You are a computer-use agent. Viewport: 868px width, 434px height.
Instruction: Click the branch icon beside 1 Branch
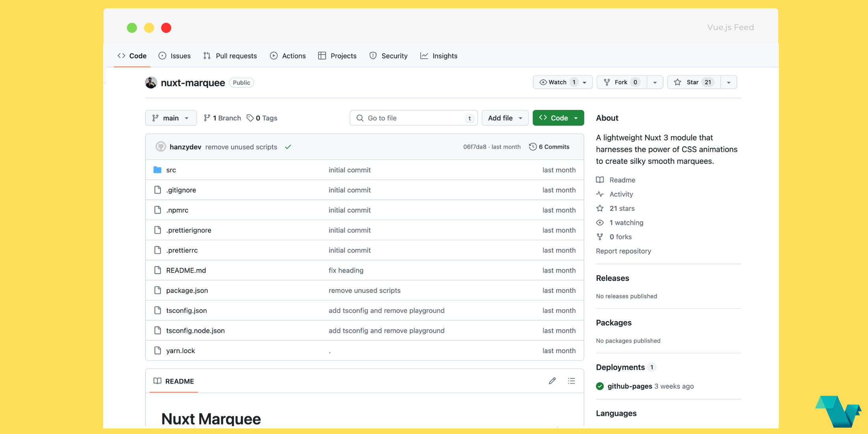(x=207, y=118)
